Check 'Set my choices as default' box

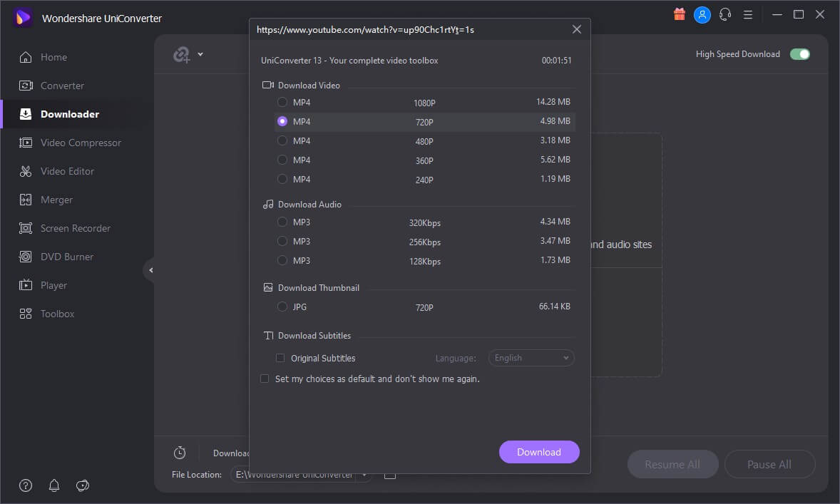(x=265, y=379)
